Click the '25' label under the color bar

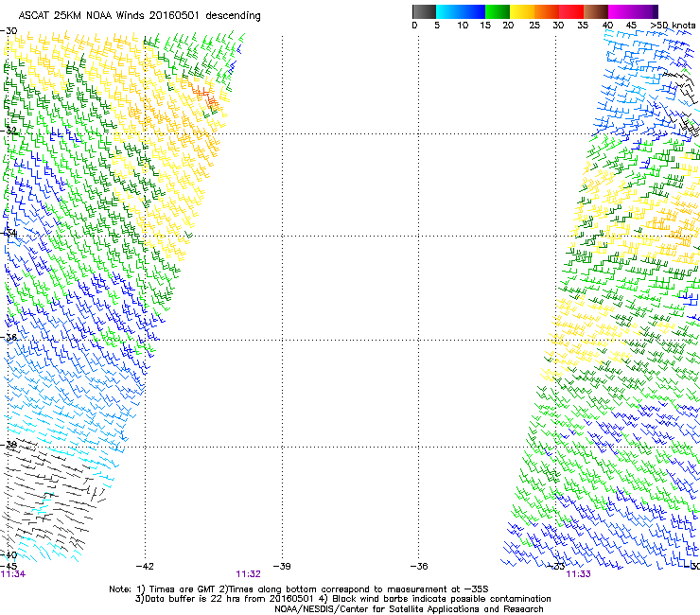point(534,26)
